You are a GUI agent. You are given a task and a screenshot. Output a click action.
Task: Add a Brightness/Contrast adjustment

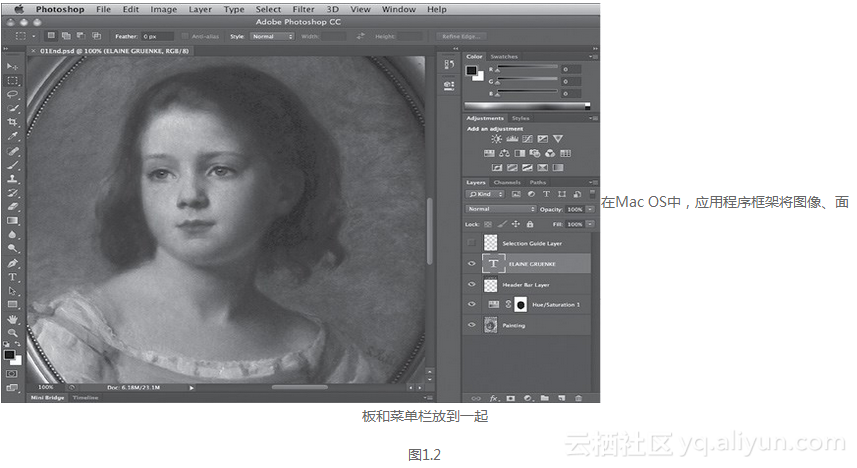[496, 139]
